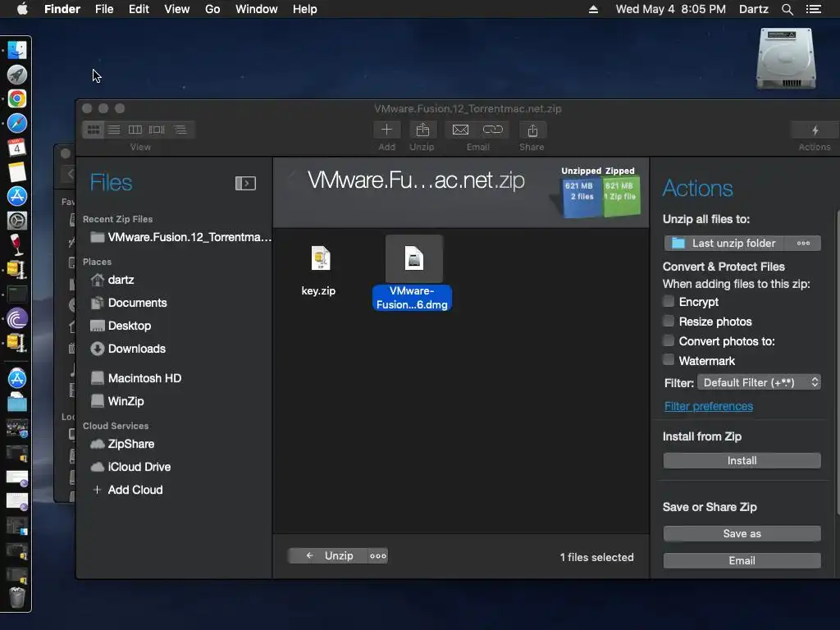Open Unzip button options ellipsis
The image size is (840, 630).
pos(377,556)
